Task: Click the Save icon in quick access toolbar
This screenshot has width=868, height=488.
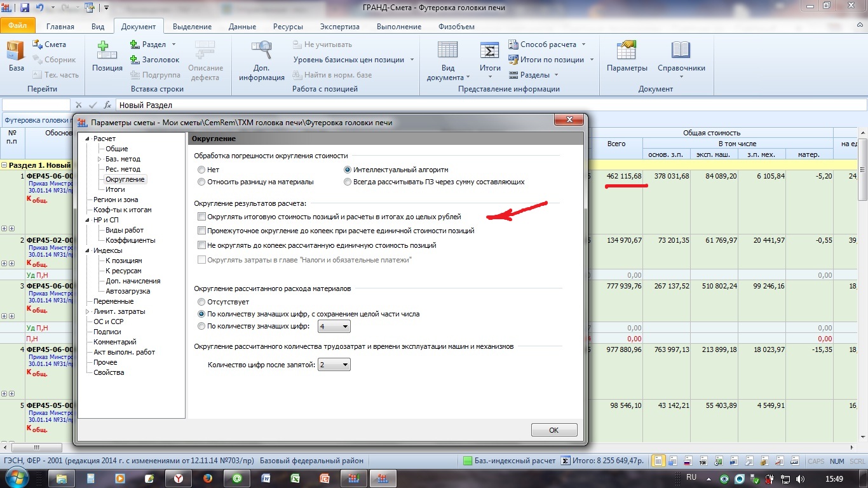Action: [x=25, y=8]
